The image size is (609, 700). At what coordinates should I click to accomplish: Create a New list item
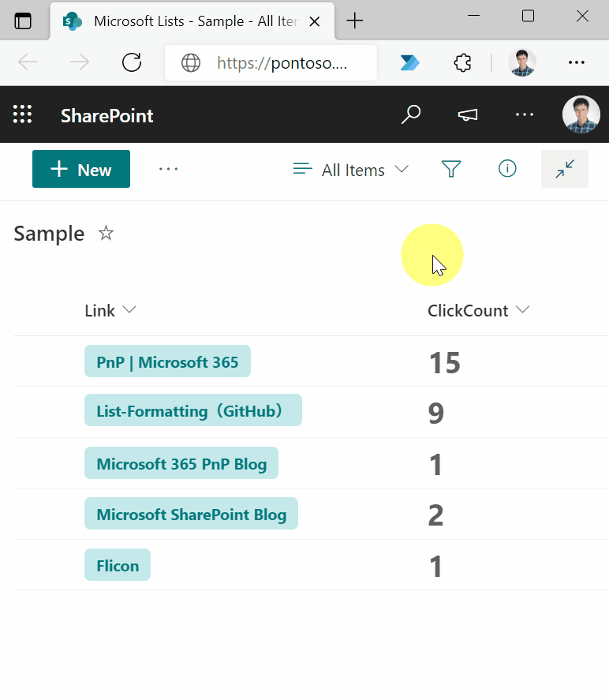click(81, 169)
